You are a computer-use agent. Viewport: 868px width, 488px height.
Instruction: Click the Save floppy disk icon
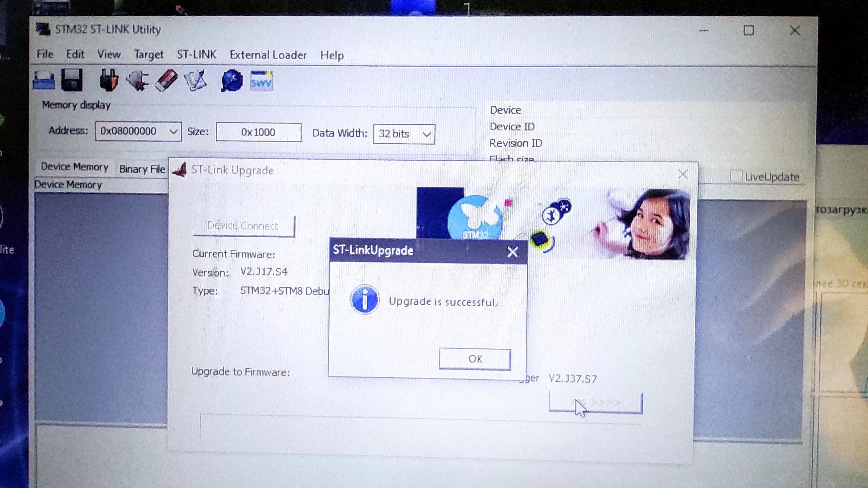[x=72, y=80]
